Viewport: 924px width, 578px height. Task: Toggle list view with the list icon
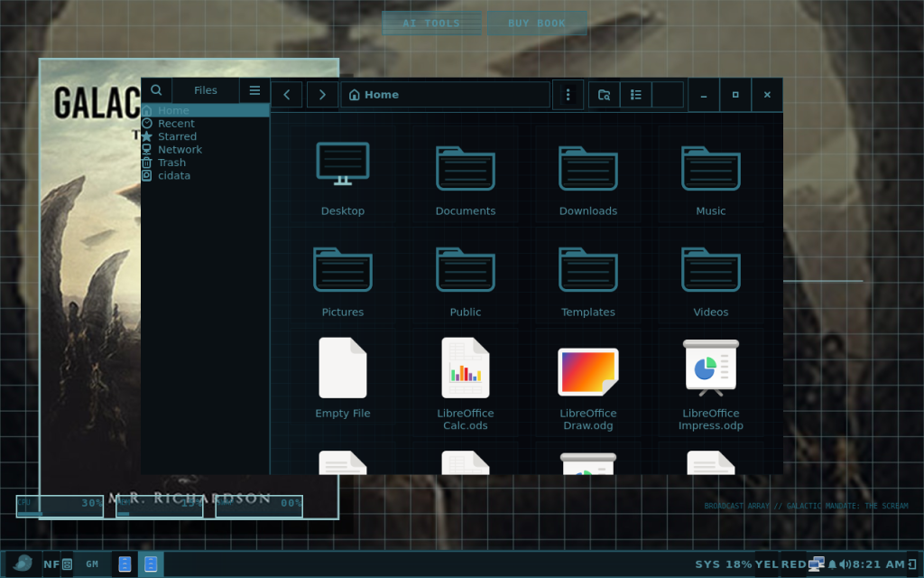tap(636, 94)
